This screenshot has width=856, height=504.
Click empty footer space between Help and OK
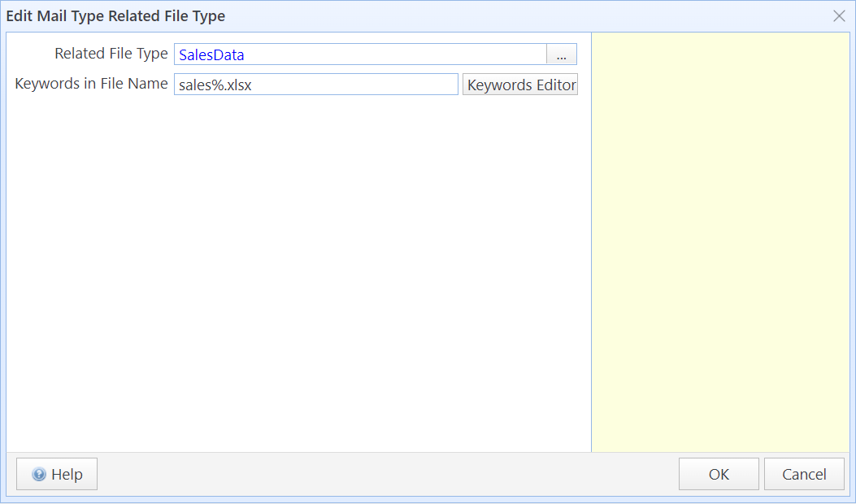(387, 475)
